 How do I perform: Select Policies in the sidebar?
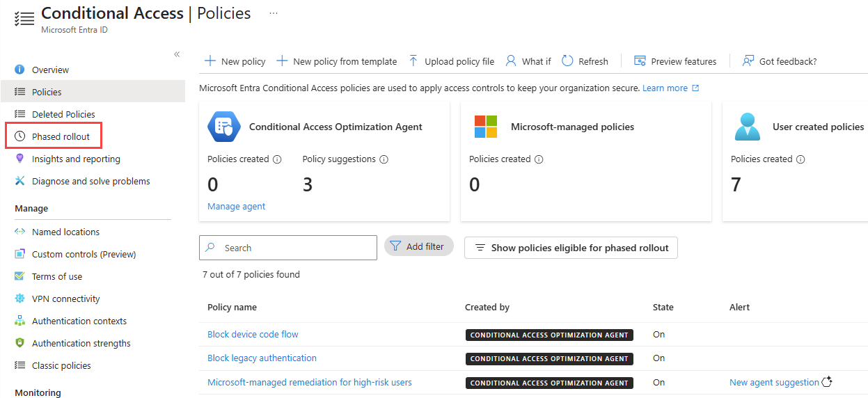(93, 92)
